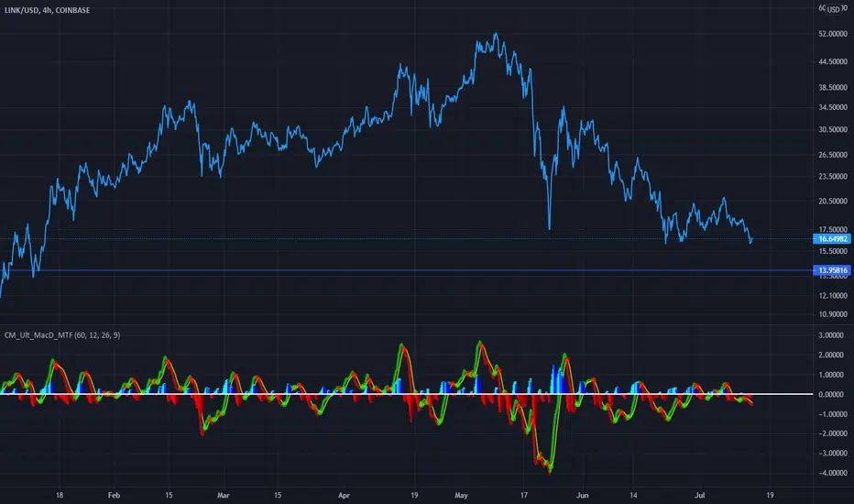Click the -2.00000 MACD scale value

coord(833,433)
